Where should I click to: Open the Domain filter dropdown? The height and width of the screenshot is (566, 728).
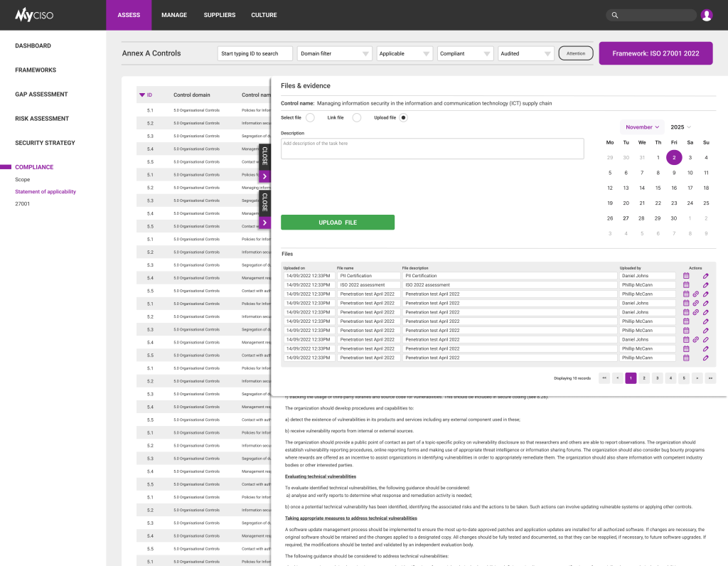(334, 53)
